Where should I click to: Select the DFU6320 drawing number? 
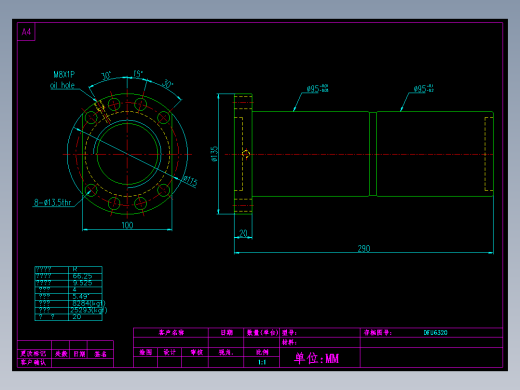(435, 333)
